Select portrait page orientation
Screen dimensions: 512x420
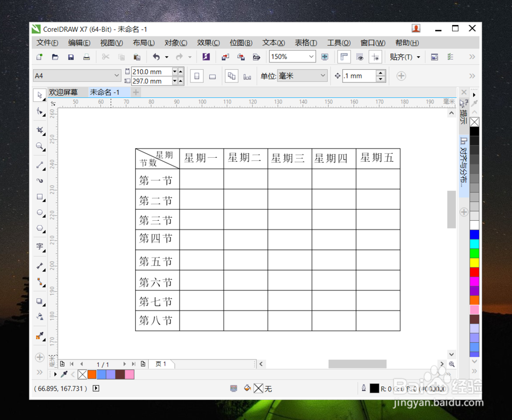[197, 76]
